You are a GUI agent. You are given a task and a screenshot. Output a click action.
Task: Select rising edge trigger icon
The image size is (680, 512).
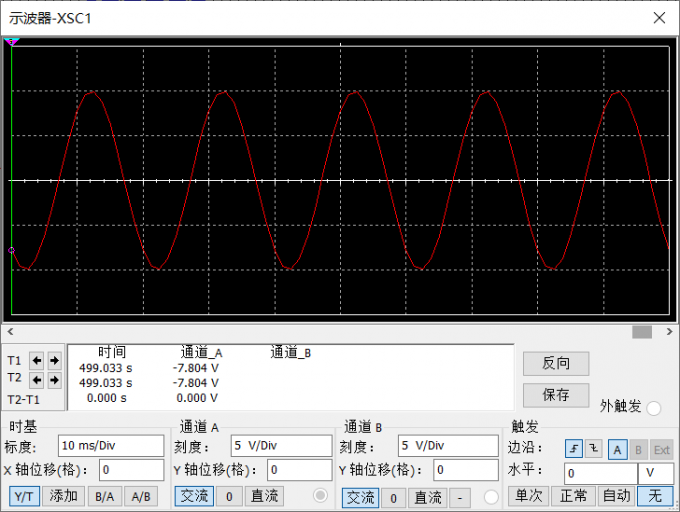click(x=574, y=449)
